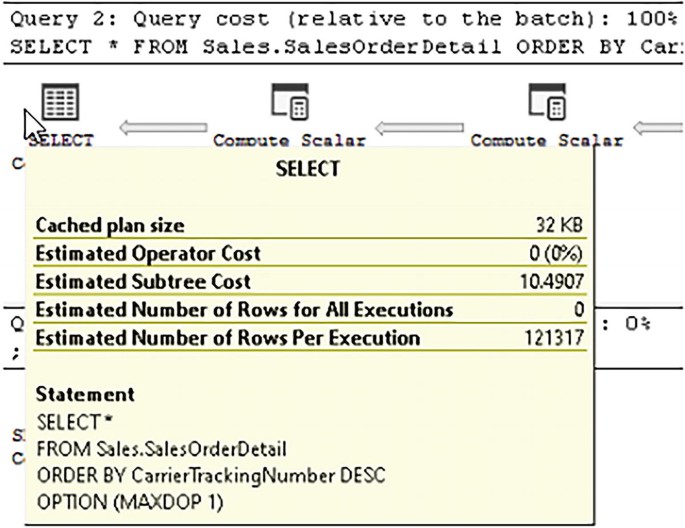685x528 pixels.
Task: Select the SELECT operator icon
Action: [61, 101]
